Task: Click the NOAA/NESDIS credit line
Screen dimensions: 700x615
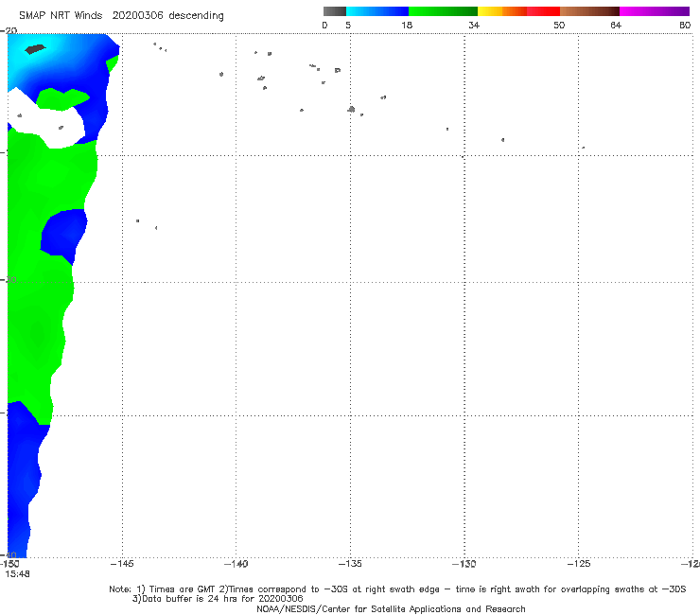Action: click(x=391, y=608)
